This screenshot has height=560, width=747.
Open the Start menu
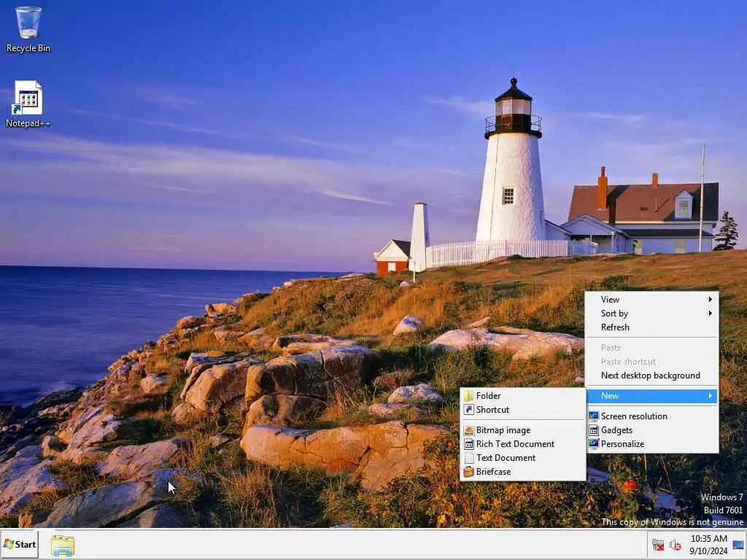(x=20, y=544)
